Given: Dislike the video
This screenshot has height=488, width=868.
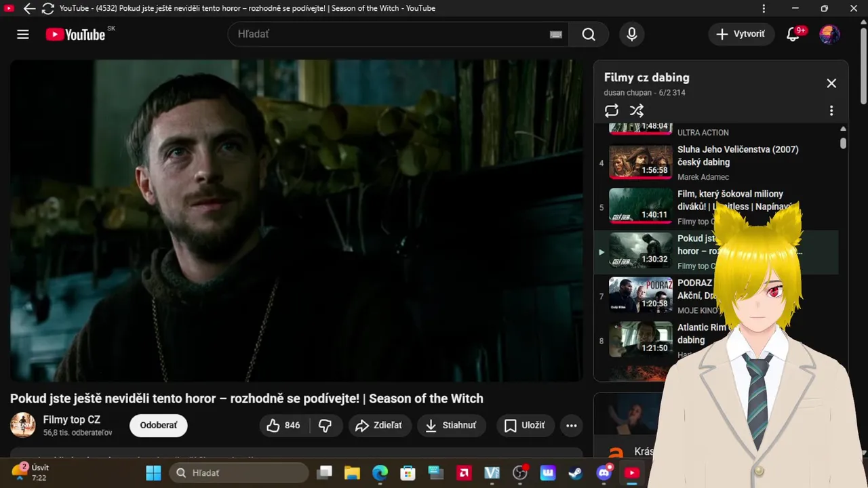Looking at the screenshot, I should (x=325, y=426).
